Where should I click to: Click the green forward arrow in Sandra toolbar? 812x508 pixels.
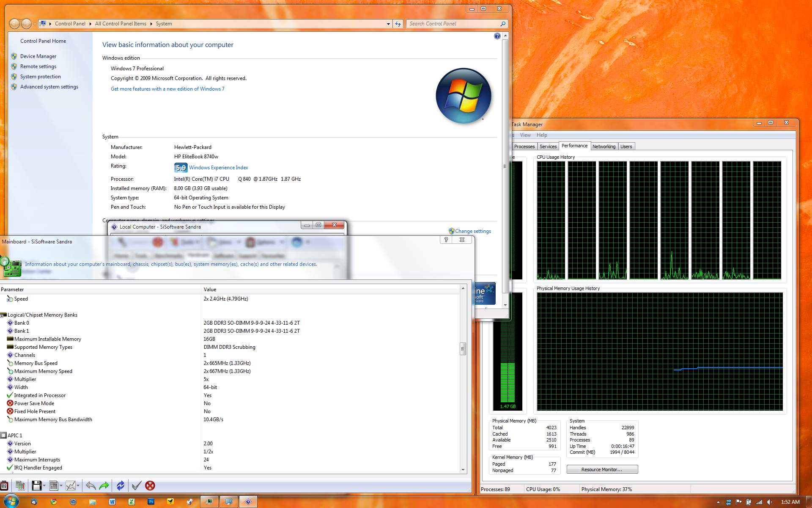[x=104, y=486]
